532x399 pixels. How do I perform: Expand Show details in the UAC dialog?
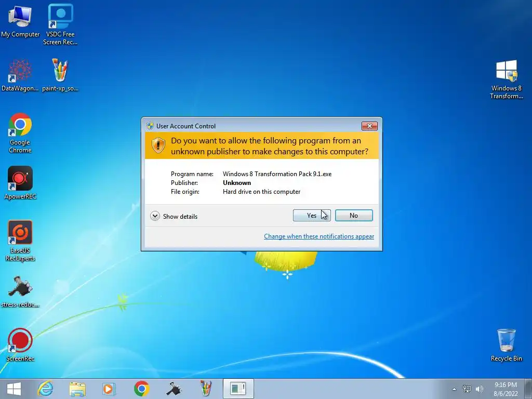tap(174, 216)
